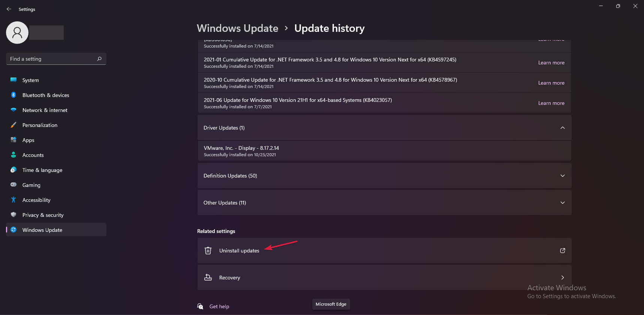The image size is (644, 315).
Task: Click the Time & language clock icon
Action: [13, 170]
